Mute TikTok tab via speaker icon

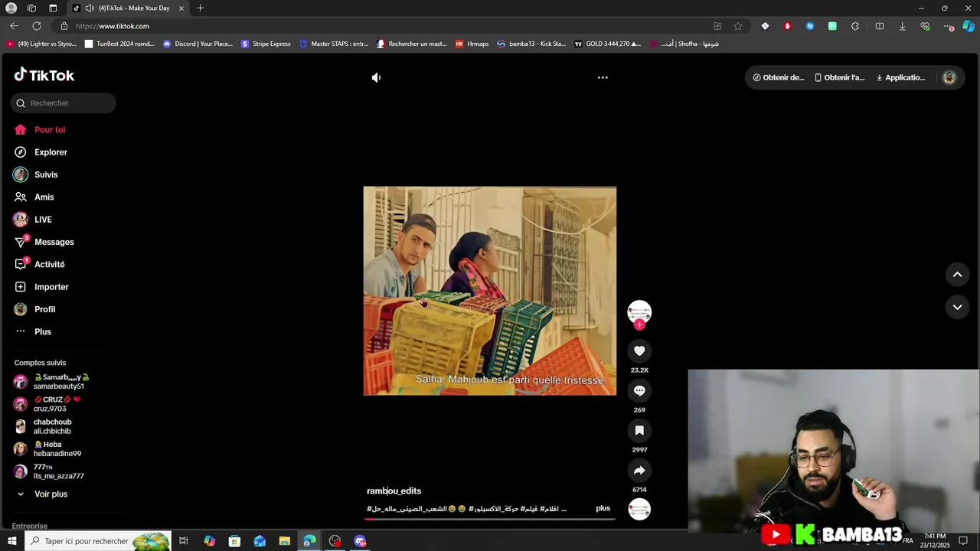[90, 8]
